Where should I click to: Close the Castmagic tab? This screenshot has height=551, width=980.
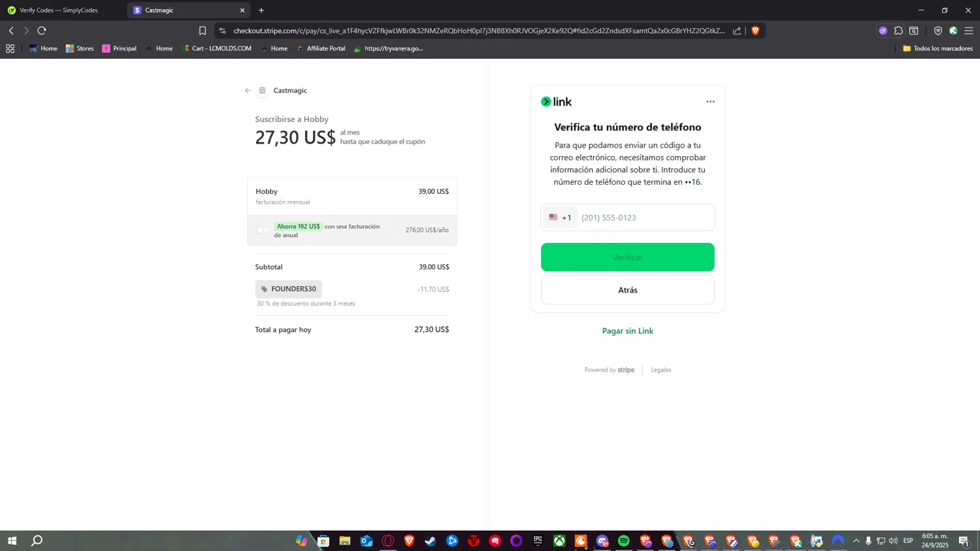coord(242,10)
